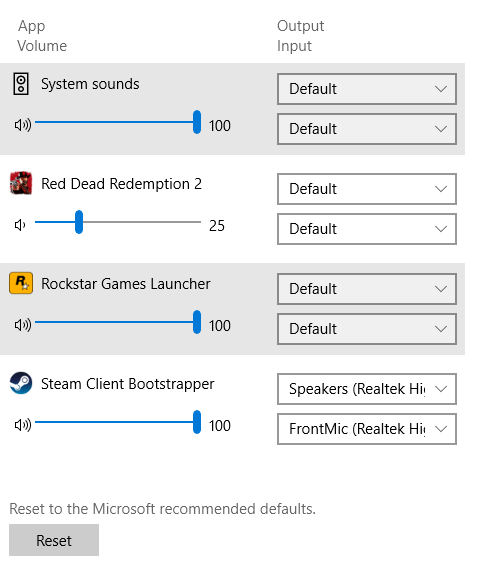Mute Steam Client Bootstrapper speaker icon
Image resolution: width=499 pixels, height=577 pixels.
click(23, 425)
